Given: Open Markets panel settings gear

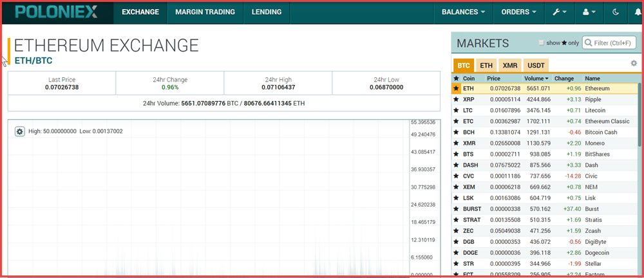Looking at the screenshot, I should click(634, 63).
